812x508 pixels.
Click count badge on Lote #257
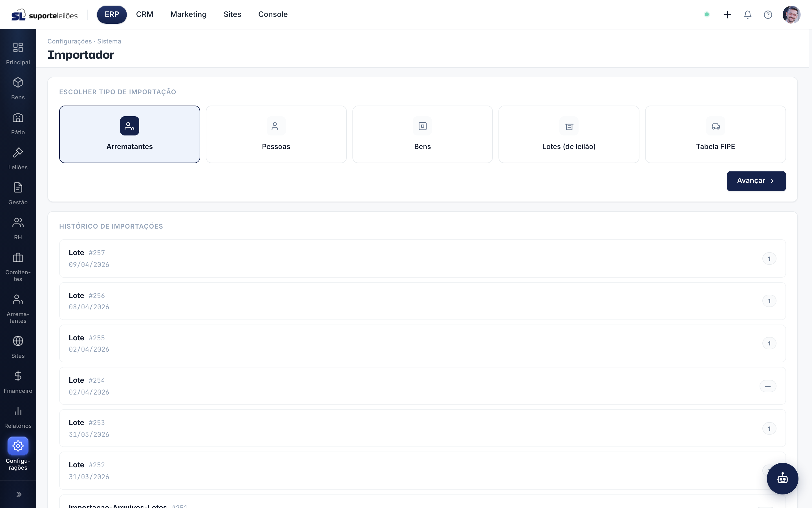pyautogui.click(x=769, y=259)
